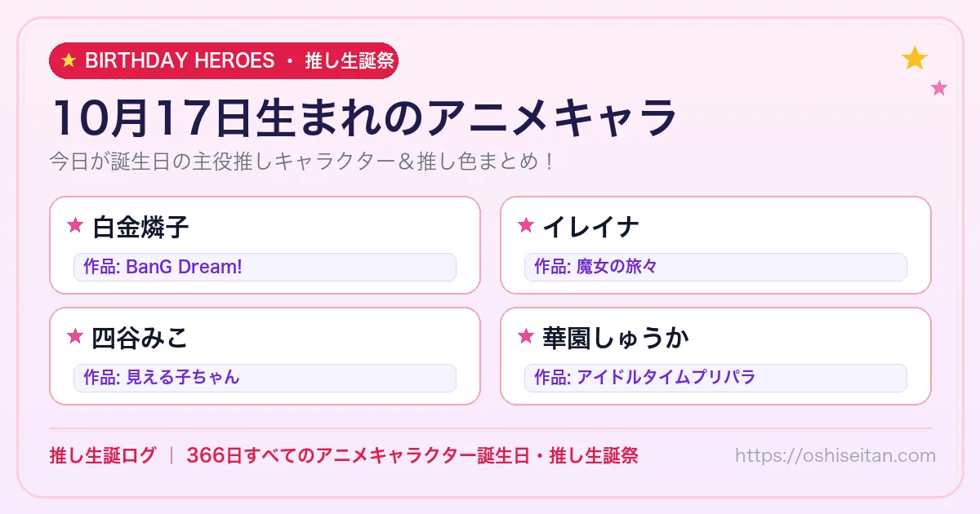Viewport: 980px width, 514px height.
Task: Click the pink star beside 白金燐子
Action: tap(75, 225)
